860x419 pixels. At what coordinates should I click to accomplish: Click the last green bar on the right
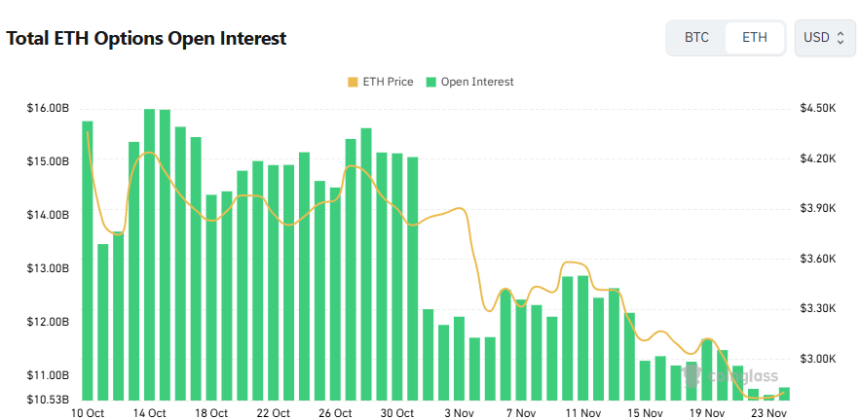coord(784,394)
